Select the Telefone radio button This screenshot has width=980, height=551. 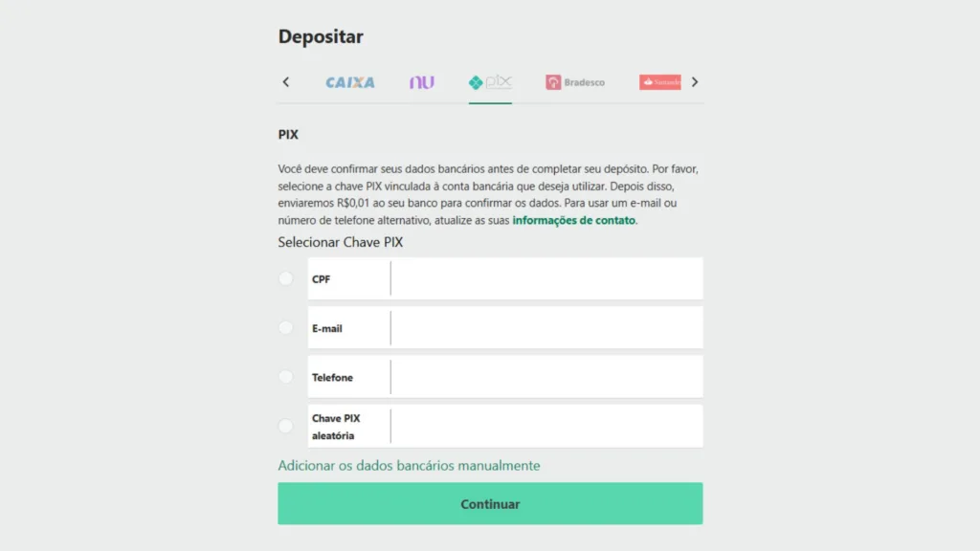pos(285,376)
